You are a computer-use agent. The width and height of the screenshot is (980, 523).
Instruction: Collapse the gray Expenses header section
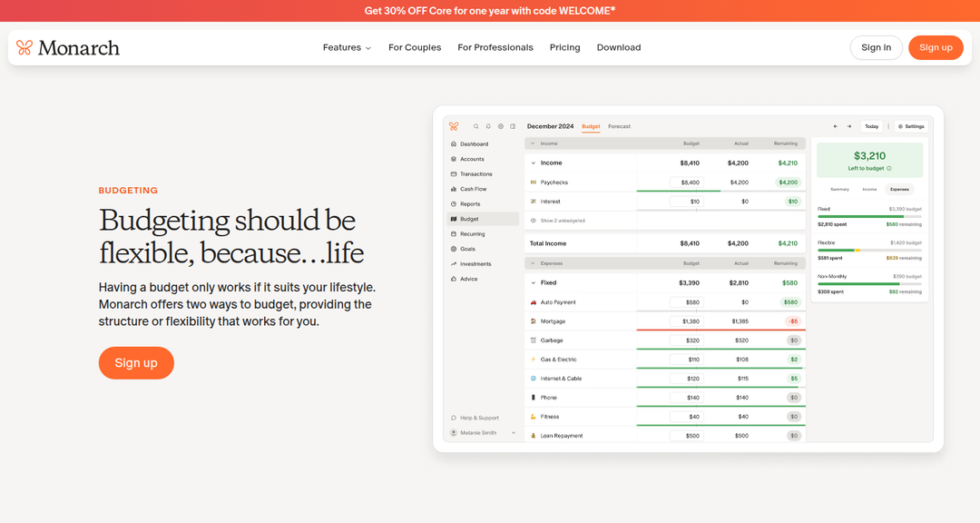pos(533,263)
